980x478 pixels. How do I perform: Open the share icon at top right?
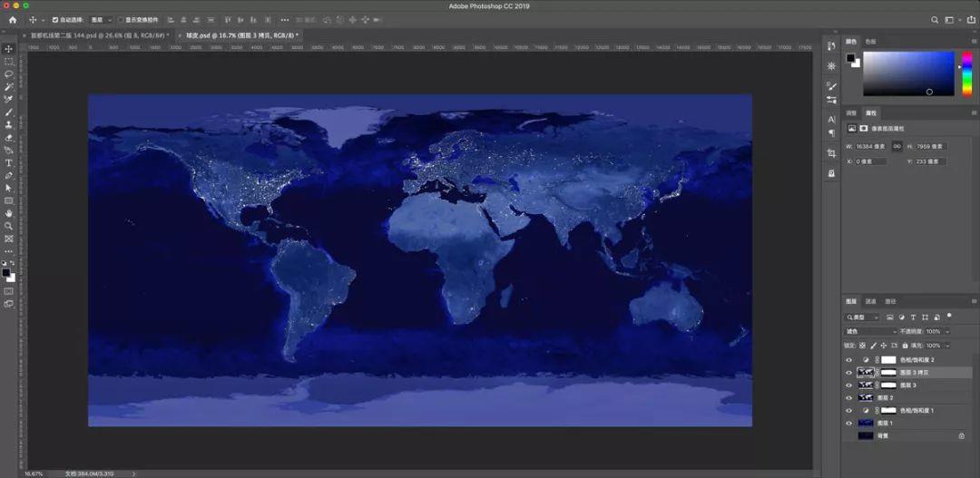click(971, 20)
